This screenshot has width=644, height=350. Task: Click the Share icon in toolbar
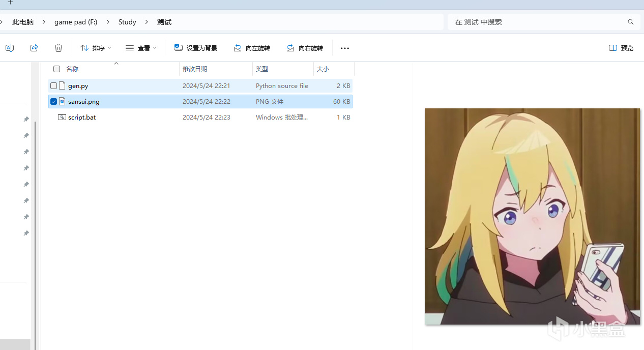(x=34, y=48)
